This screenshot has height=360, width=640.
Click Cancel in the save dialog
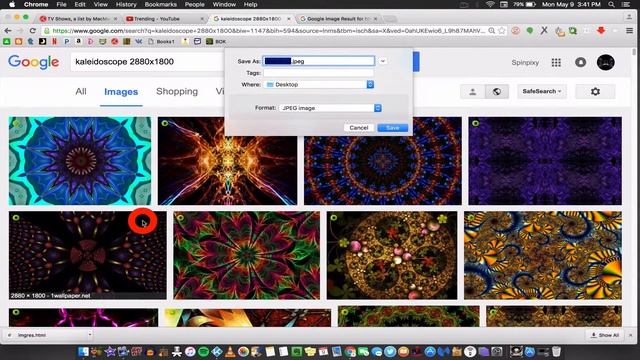click(x=358, y=128)
